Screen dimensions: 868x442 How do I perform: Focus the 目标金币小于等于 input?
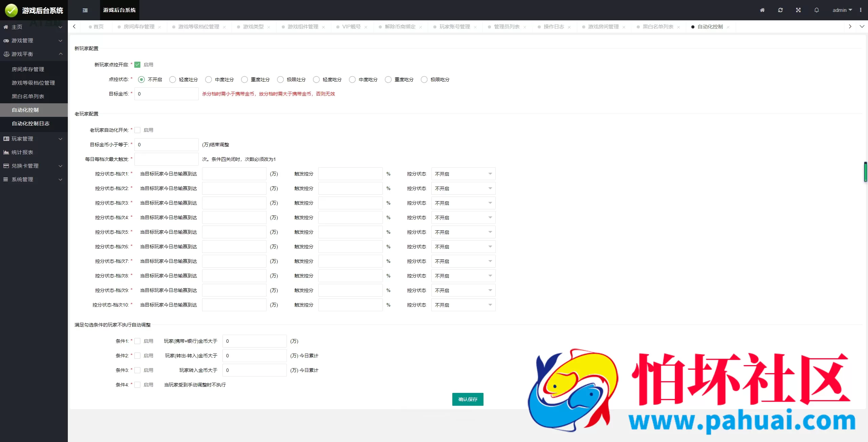click(166, 145)
